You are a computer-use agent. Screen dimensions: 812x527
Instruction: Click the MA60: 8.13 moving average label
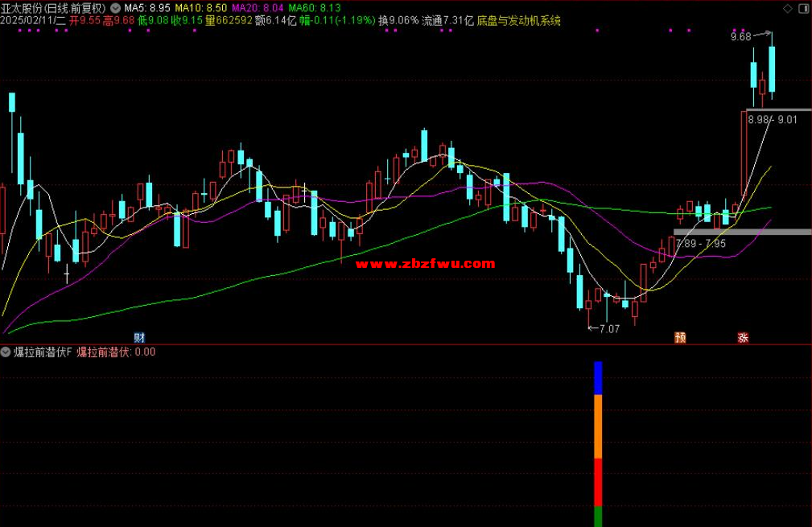(x=315, y=8)
